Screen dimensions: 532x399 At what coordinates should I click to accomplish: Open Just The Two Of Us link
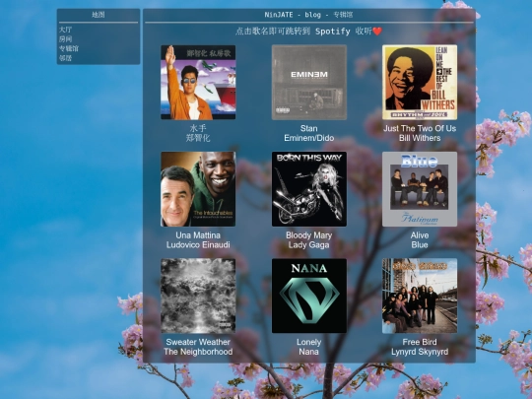point(420,128)
